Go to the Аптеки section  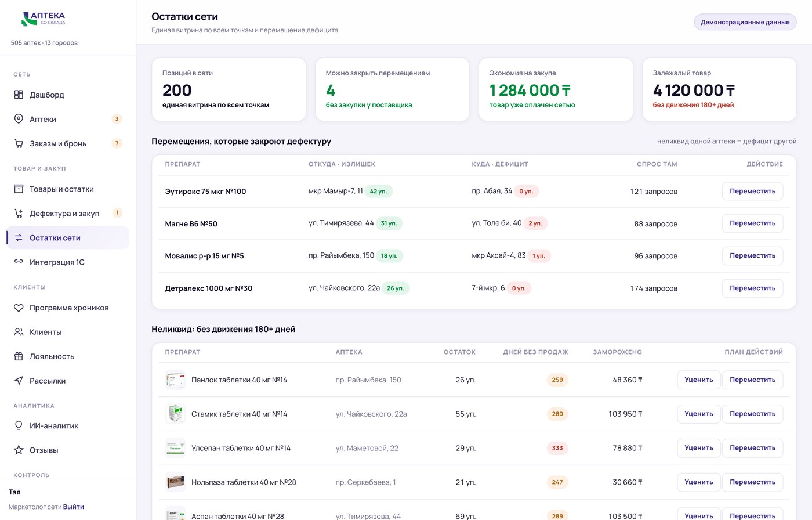(68, 119)
